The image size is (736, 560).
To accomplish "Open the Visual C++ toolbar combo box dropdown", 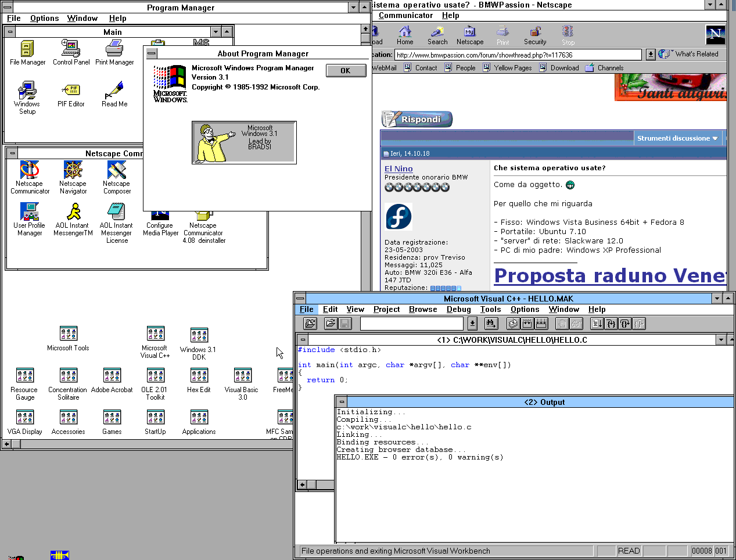I will [472, 324].
